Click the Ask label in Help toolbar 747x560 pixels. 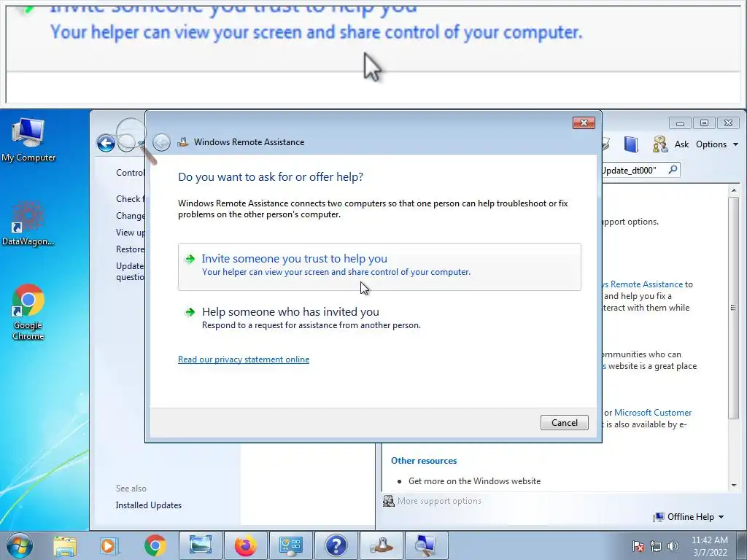point(681,144)
